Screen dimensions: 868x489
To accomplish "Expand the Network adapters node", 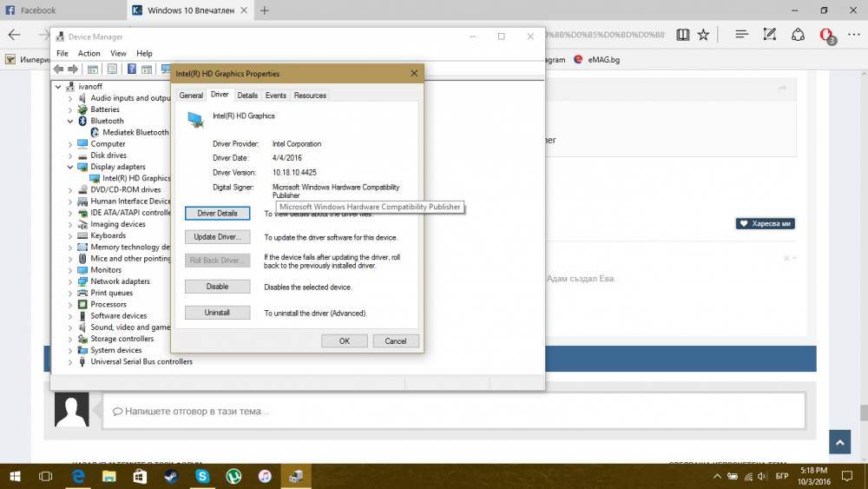I will coord(70,282).
